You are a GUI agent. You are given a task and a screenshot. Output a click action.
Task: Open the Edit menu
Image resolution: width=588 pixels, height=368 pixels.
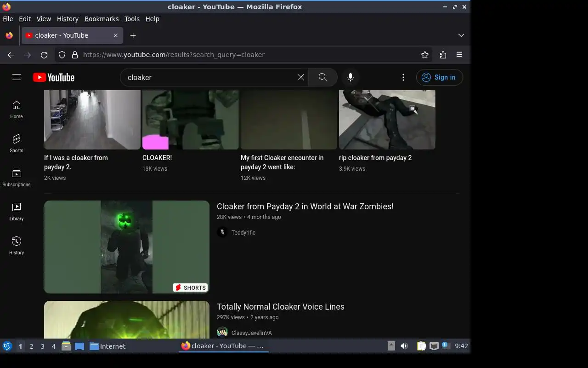point(25,19)
